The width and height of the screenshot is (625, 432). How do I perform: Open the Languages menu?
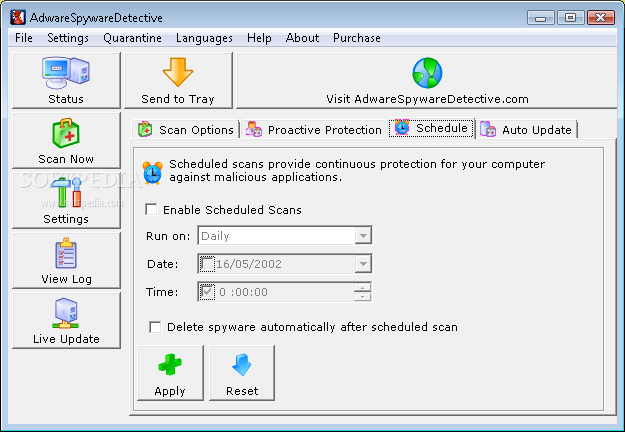[x=204, y=38]
